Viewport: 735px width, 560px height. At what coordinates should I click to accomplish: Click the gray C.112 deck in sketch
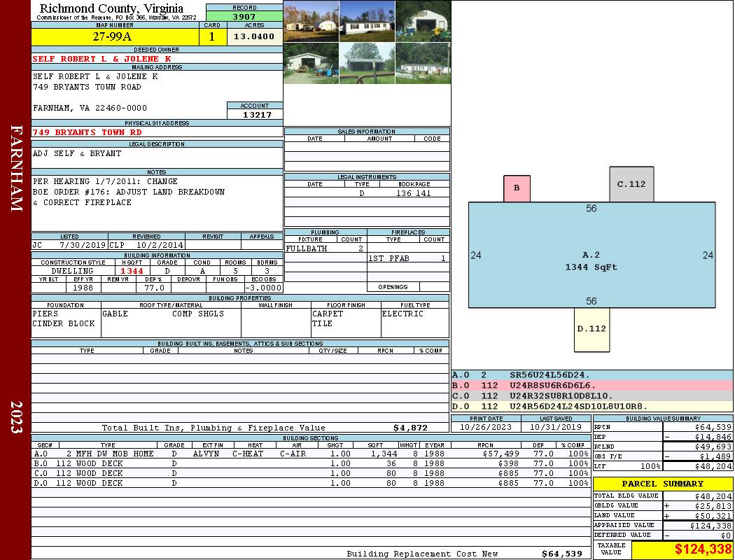click(x=631, y=184)
